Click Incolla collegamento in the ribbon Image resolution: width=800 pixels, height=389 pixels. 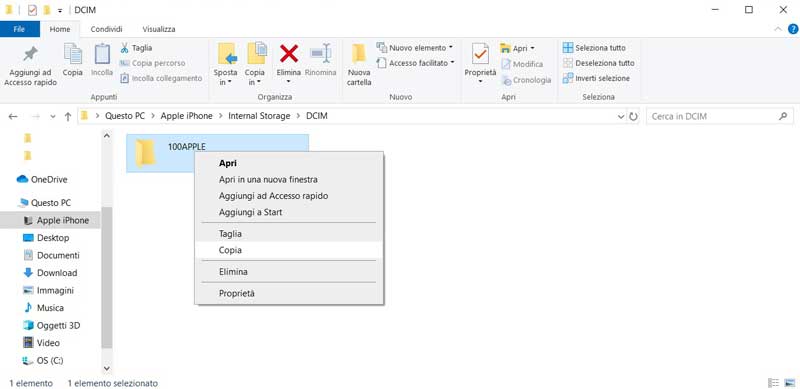[161, 78]
